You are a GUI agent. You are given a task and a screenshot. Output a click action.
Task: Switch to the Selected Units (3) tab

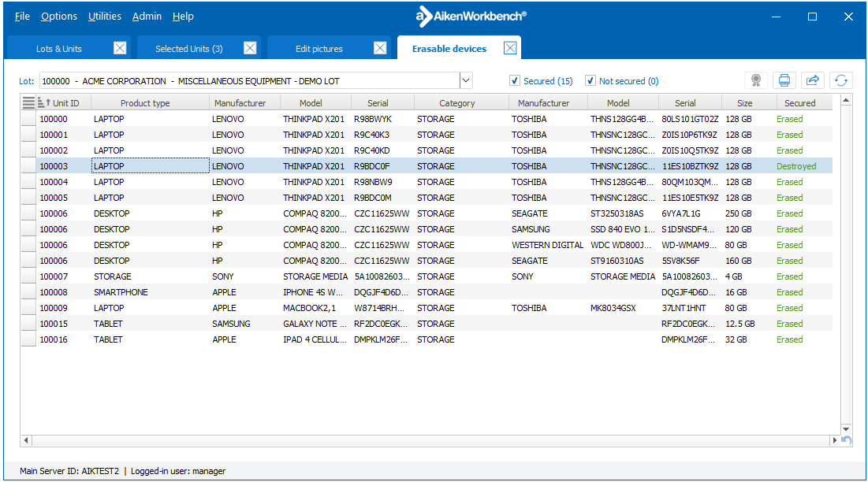[x=188, y=49]
